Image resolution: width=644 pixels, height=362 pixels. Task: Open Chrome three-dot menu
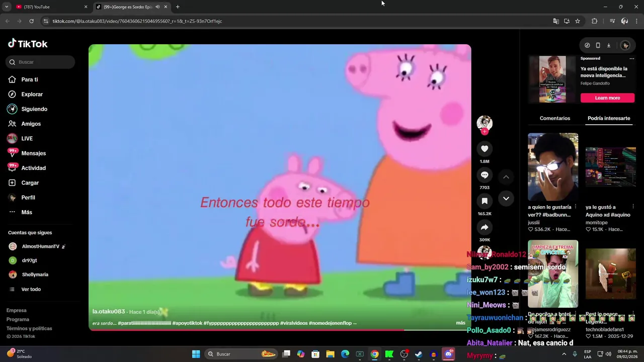(636, 21)
